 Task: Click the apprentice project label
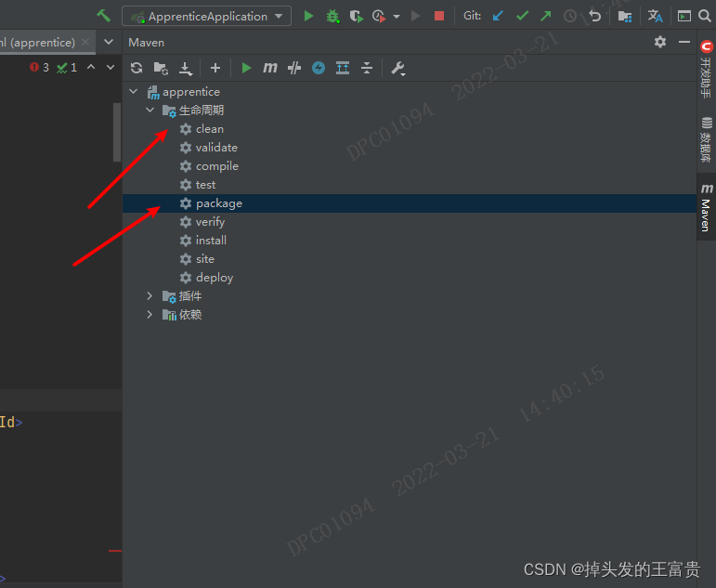point(191,92)
